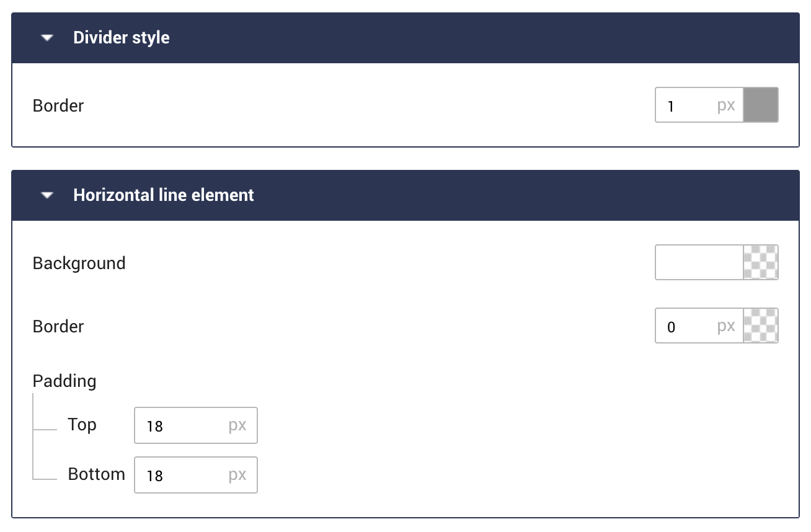Click the px label in Divider Border field

[x=725, y=105]
